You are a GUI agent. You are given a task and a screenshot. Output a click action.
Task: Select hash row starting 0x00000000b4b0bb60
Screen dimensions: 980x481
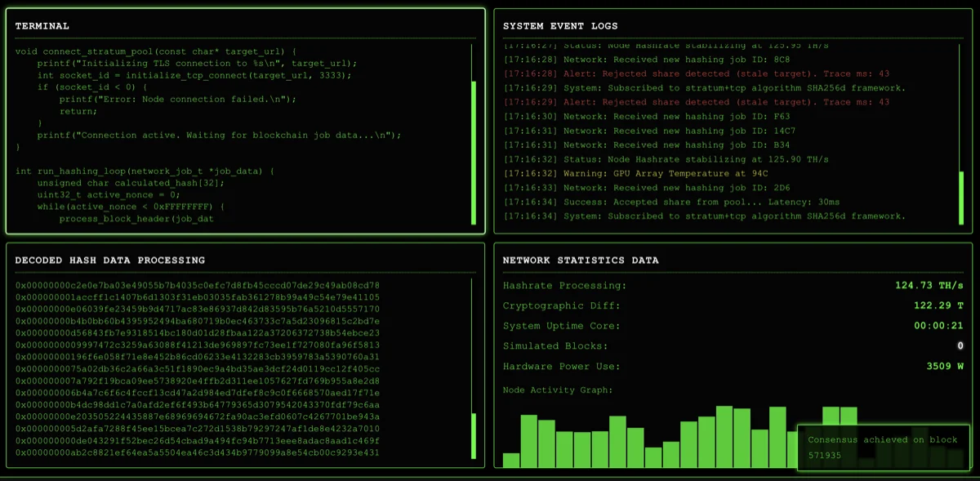(198, 321)
